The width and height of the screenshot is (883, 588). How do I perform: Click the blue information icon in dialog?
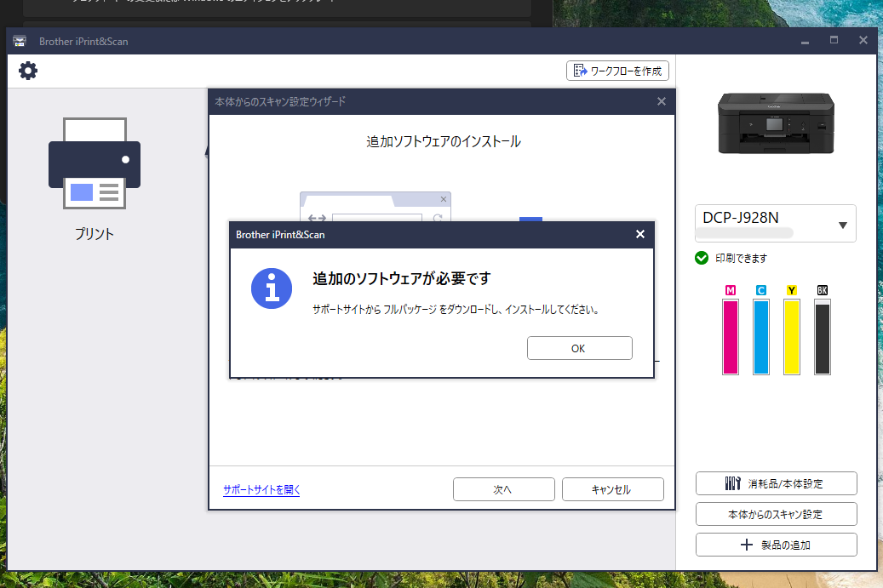coord(272,288)
